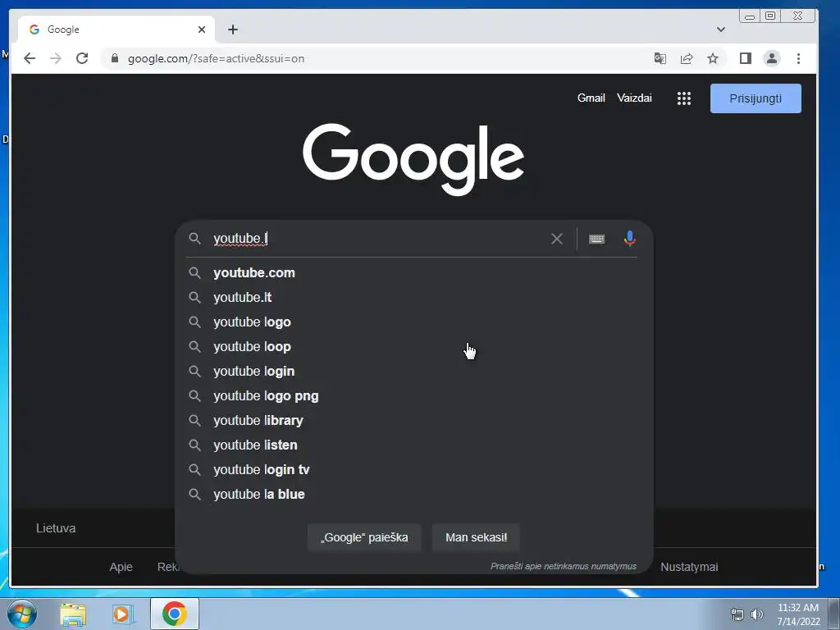Open the translate page icon
This screenshot has height=630, width=840.
pyautogui.click(x=660, y=58)
